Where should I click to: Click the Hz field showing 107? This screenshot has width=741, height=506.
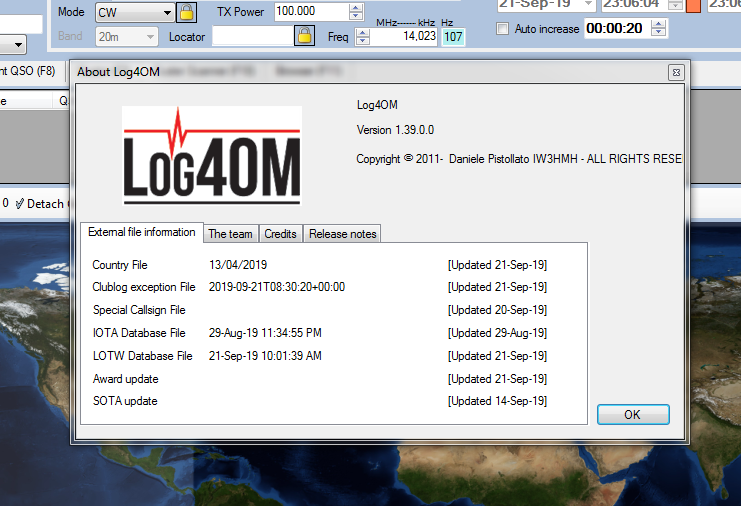pyautogui.click(x=453, y=37)
